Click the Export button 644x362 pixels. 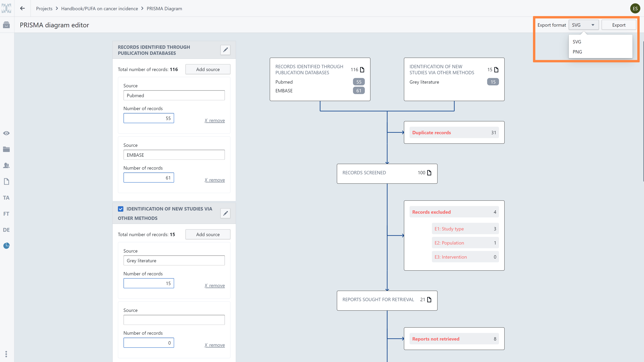619,25
